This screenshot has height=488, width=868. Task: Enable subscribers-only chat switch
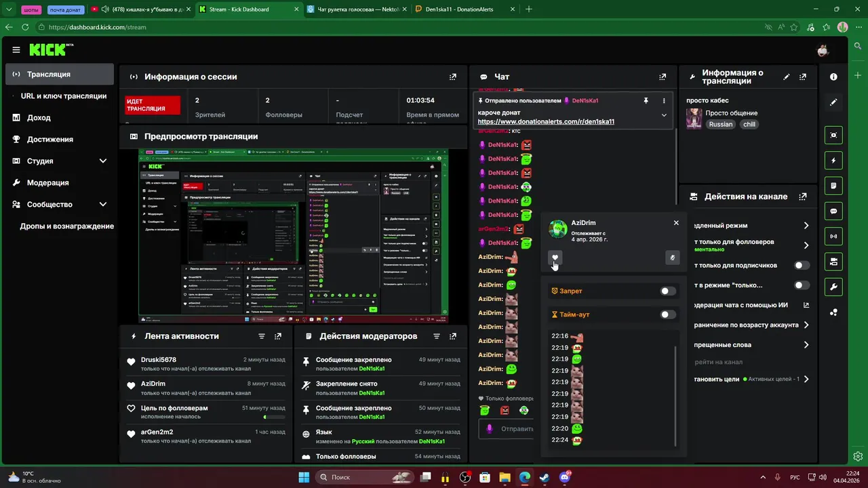click(802, 266)
